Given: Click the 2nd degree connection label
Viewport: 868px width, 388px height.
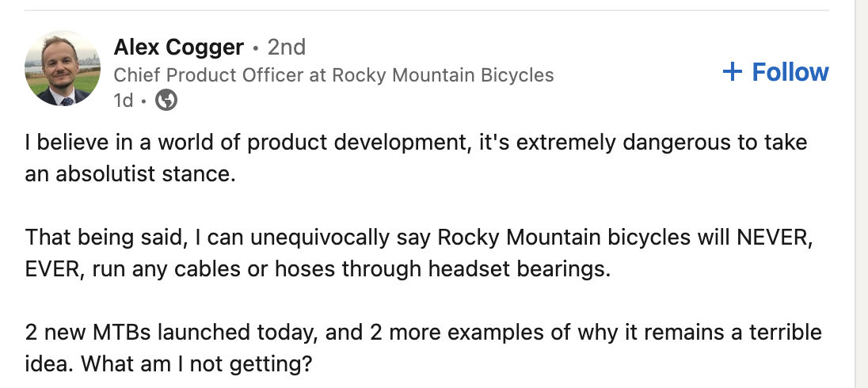Looking at the screenshot, I should (287, 48).
